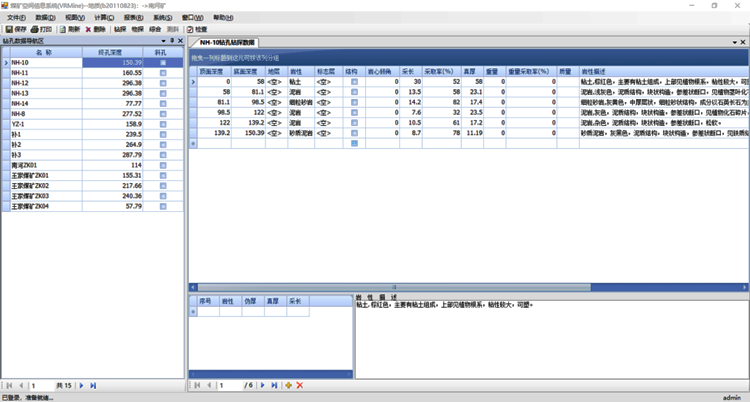Select the NH-10钻孔钻探数据 tab
The width and height of the screenshot is (750, 402).
coord(226,44)
